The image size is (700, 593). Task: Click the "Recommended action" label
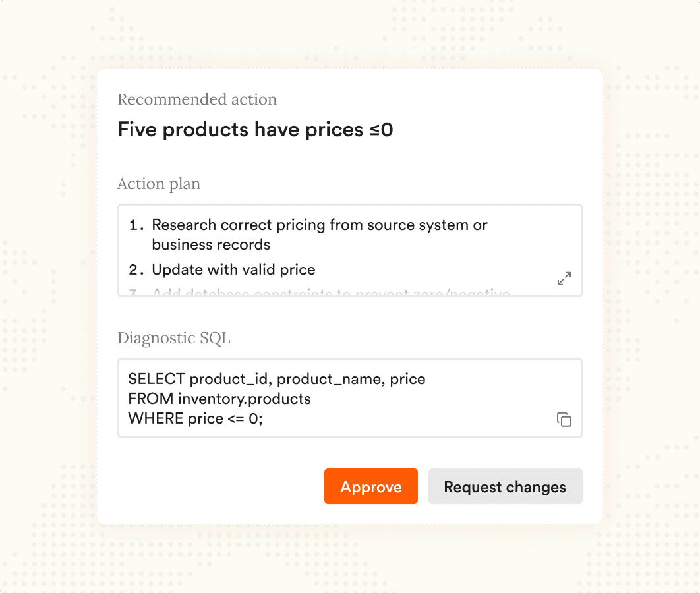click(x=197, y=99)
